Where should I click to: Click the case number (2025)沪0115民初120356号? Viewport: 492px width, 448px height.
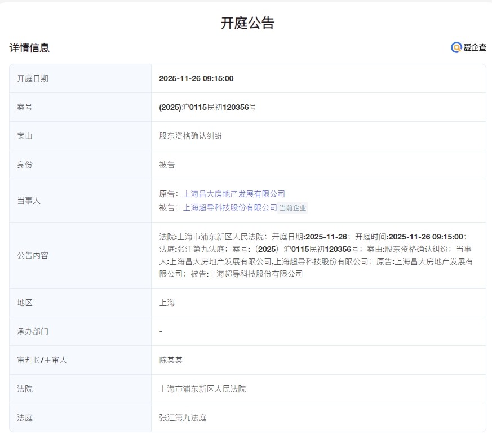[207, 107]
